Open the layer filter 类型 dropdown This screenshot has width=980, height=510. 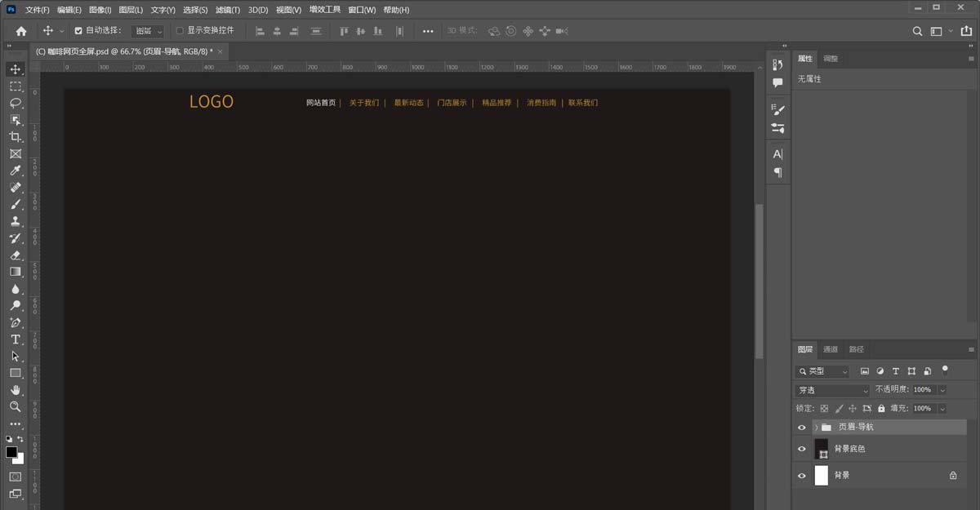(823, 371)
